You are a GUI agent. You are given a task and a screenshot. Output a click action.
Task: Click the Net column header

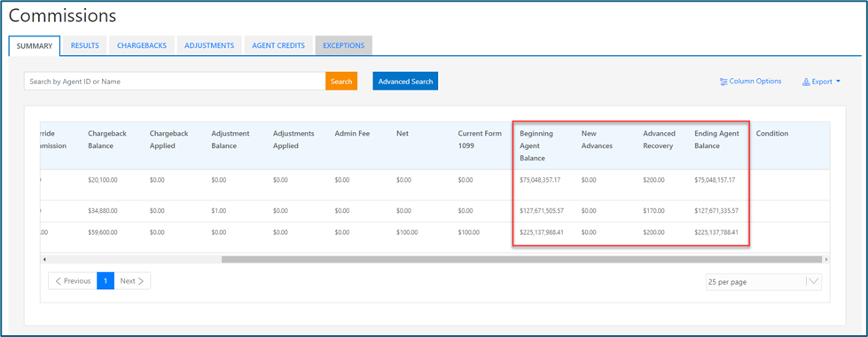click(403, 133)
